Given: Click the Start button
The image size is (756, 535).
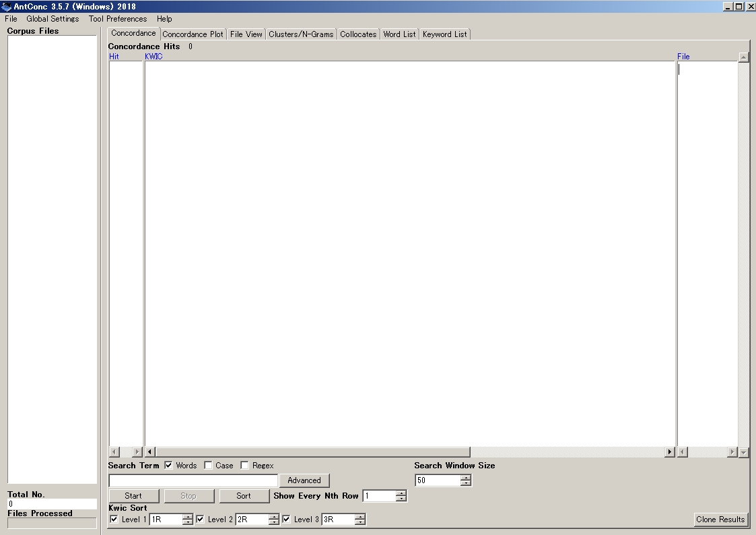Looking at the screenshot, I should point(133,495).
